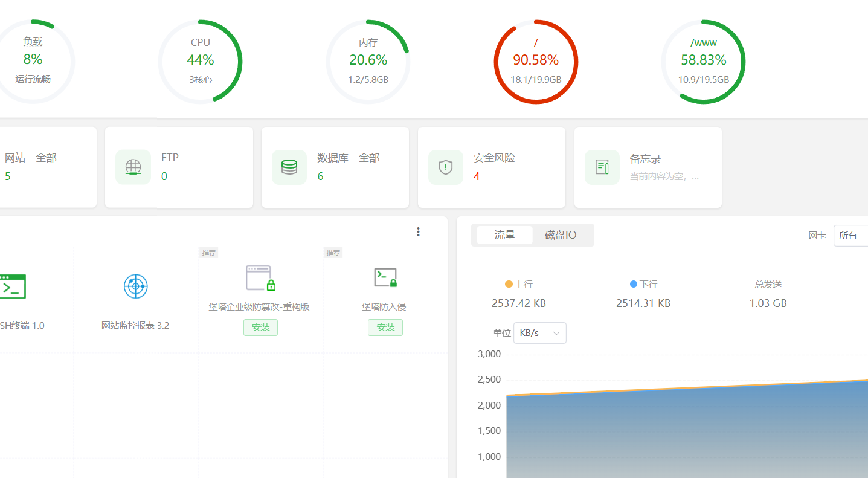Click the 负载 8% load gauge
Viewport: 868px width, 478px height.
click(33, 62)
